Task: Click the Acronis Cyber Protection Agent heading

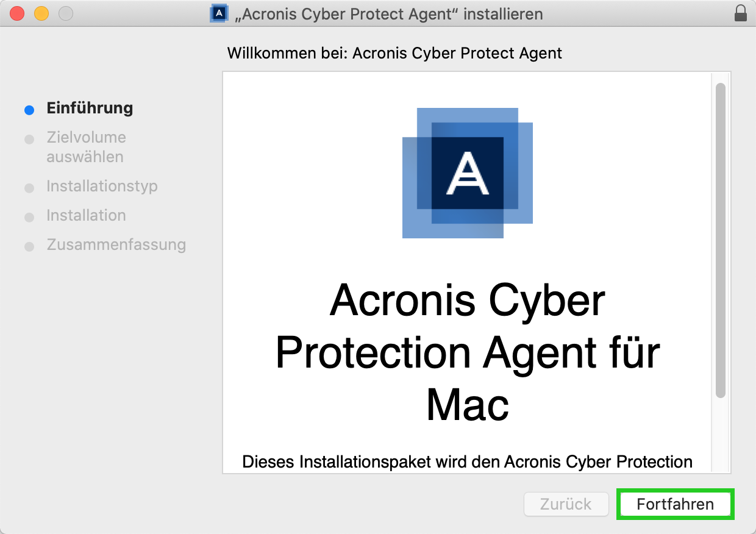Action: click(467, 352)
